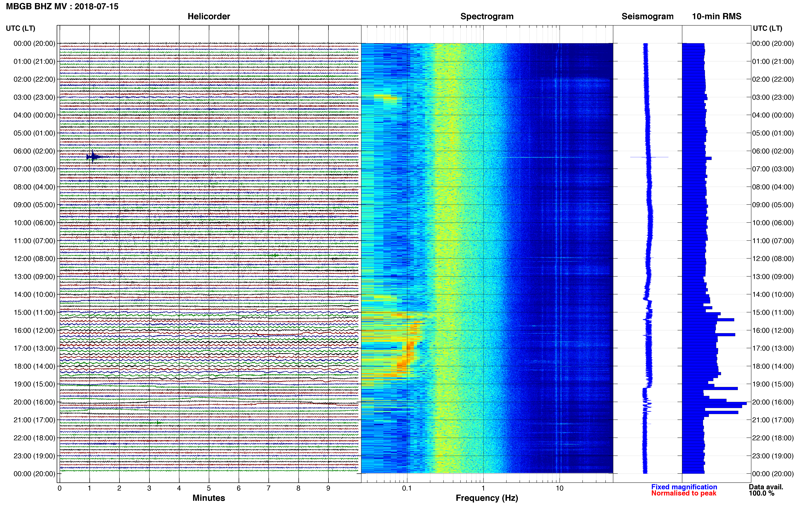The width and height of the screenshot is (812, 508).
Task: Click 'UTC (LT)' label left of Helicorder
Action: (x=21, y=28)
